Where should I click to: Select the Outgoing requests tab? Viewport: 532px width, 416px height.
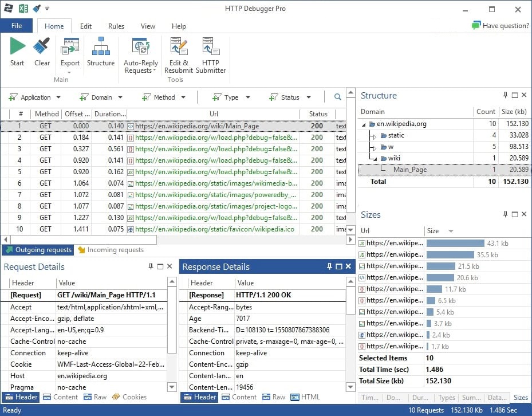click(x=38, y=250)
